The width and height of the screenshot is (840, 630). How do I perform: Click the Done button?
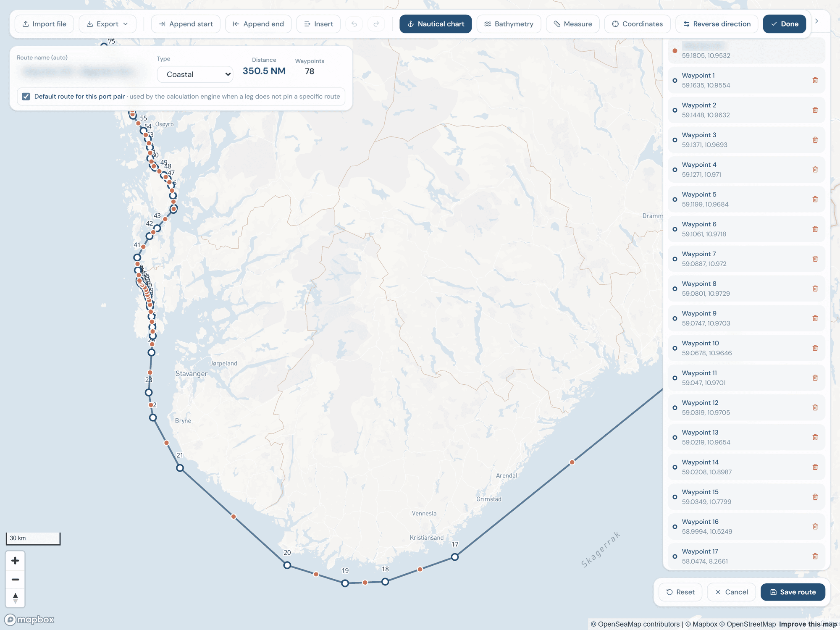784,24
